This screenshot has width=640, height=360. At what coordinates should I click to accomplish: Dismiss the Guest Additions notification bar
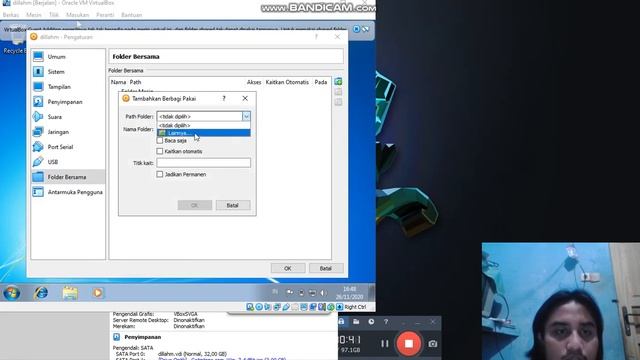[356, 29]
